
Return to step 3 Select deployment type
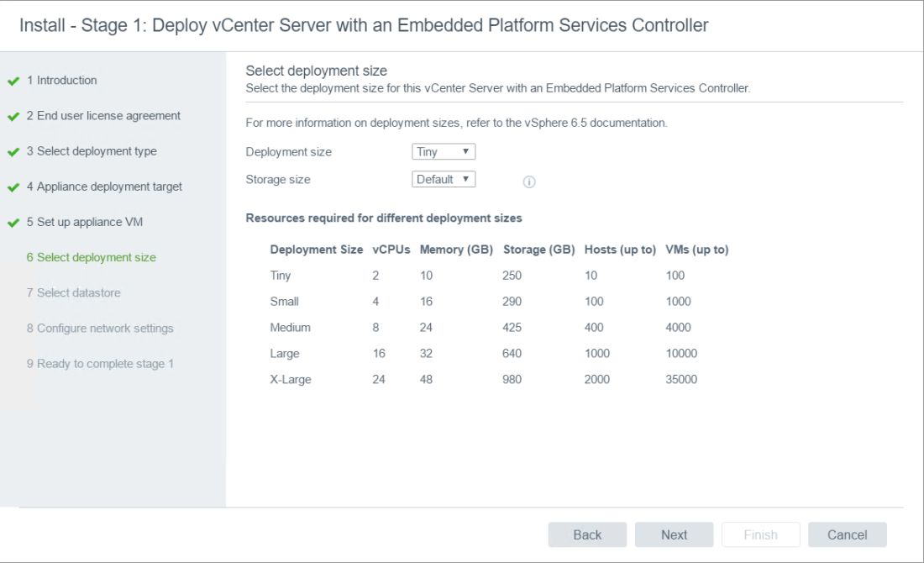pyautogui.click(x=96, y=151)
